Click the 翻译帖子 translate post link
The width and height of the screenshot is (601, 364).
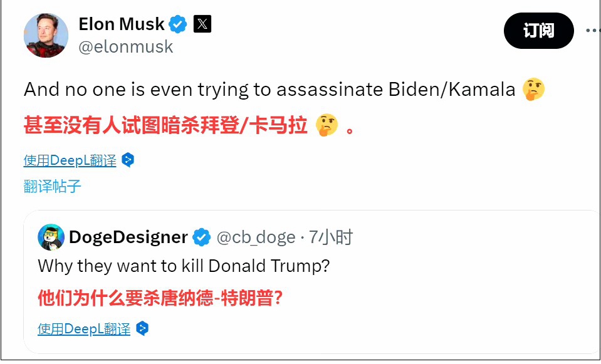coord(53,186)
